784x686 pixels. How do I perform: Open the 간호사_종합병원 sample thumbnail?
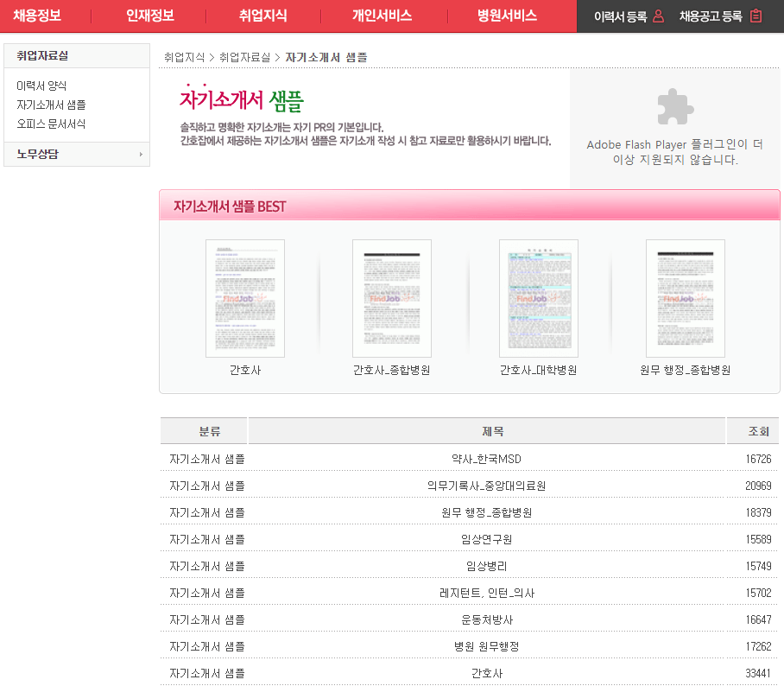tap(391, 298)
